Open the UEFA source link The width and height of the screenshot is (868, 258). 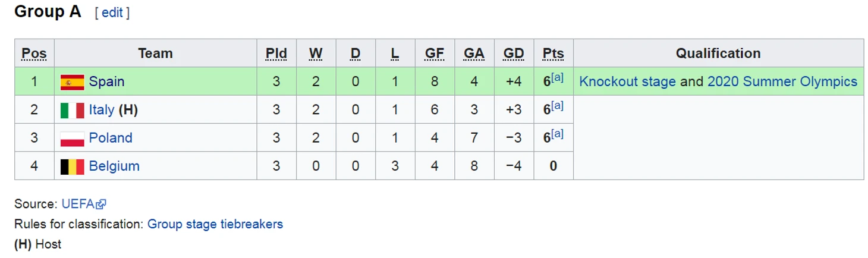[78, 204]
